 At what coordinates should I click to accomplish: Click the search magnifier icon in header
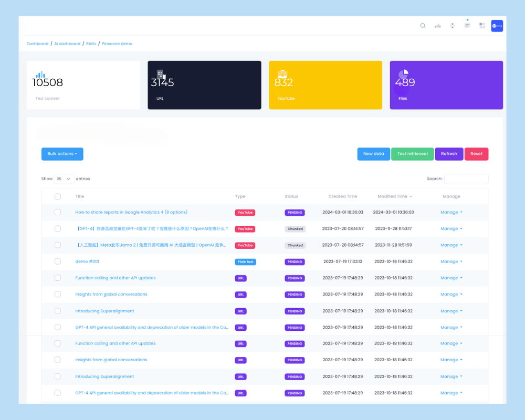(423, 26)
